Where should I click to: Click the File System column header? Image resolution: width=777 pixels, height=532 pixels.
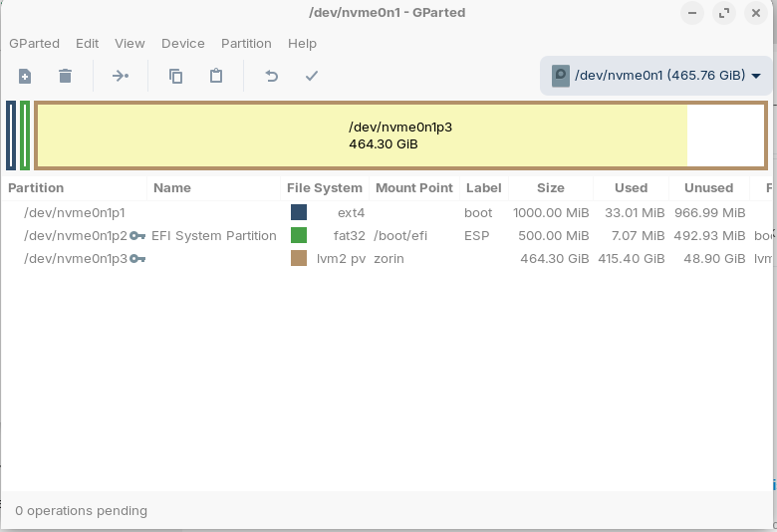[324, 187]
